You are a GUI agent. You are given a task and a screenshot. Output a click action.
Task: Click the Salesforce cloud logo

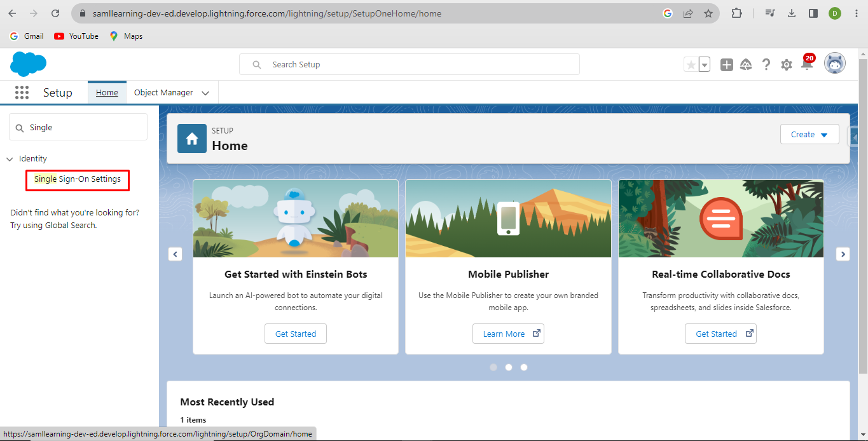coord(28,64)
